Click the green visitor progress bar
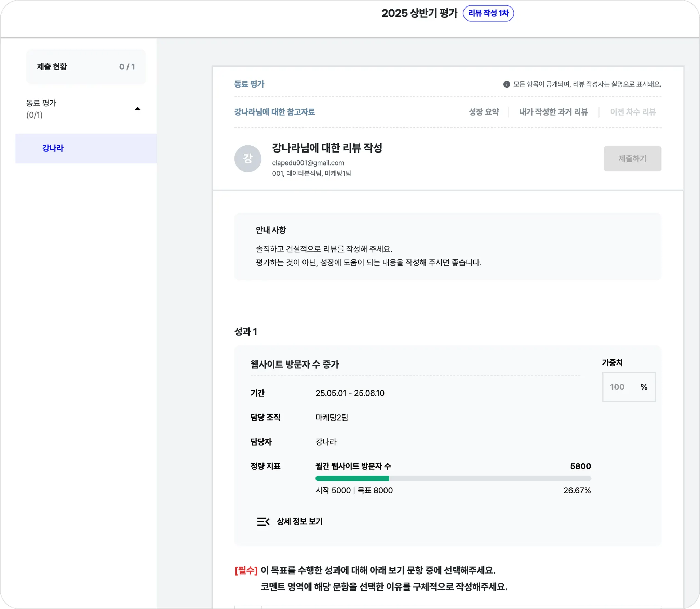 [x=352, y=478]
